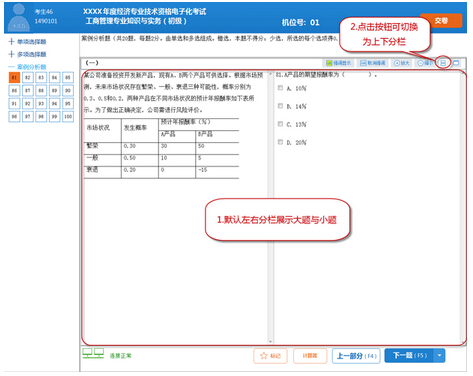Click the 上一部分 (F4) button

click(x=356, y=356)
